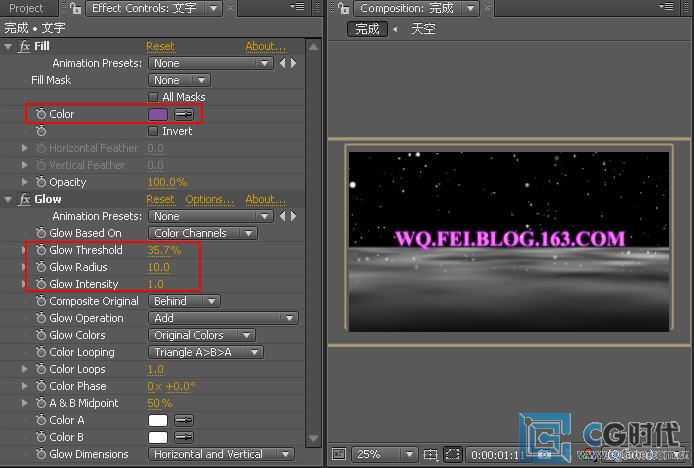694x468 pixels.
Task: Toggle the Color stopwatch in Fill
Action: (x=41, y=114)
